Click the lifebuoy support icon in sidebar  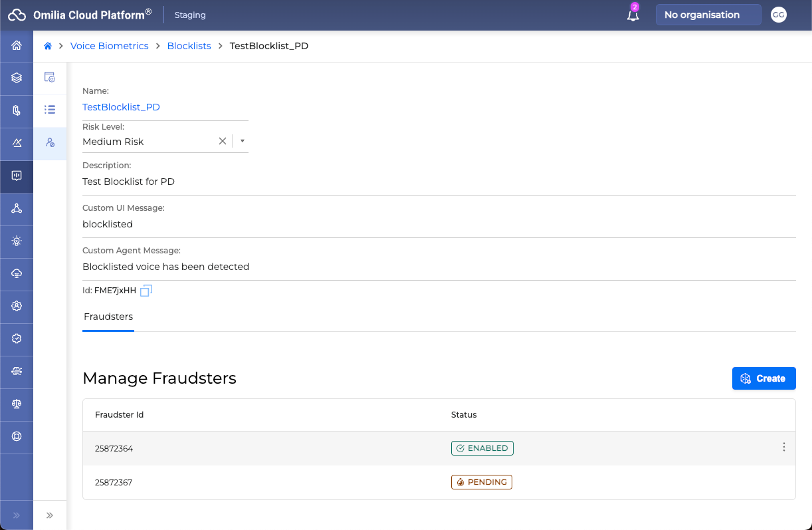tap(17, 437)
